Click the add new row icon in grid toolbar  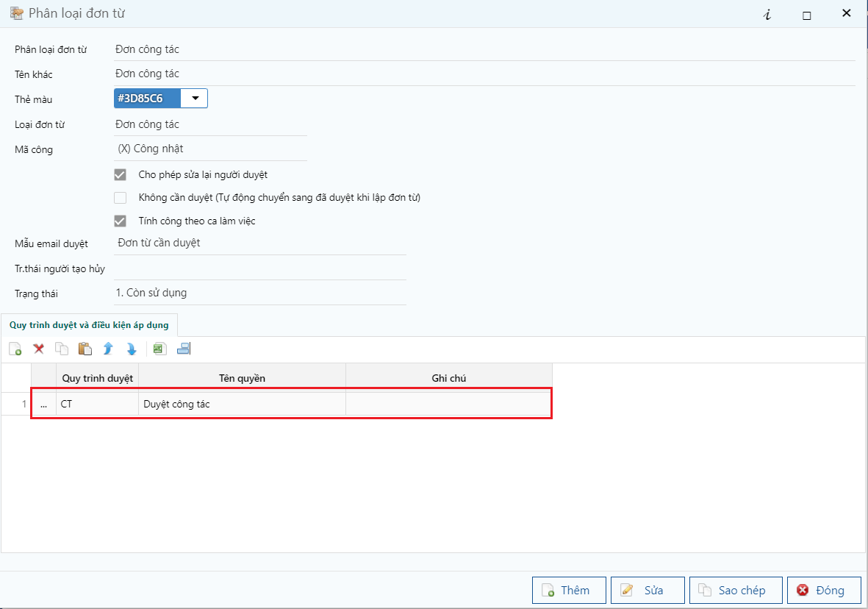tap(15, 349)
